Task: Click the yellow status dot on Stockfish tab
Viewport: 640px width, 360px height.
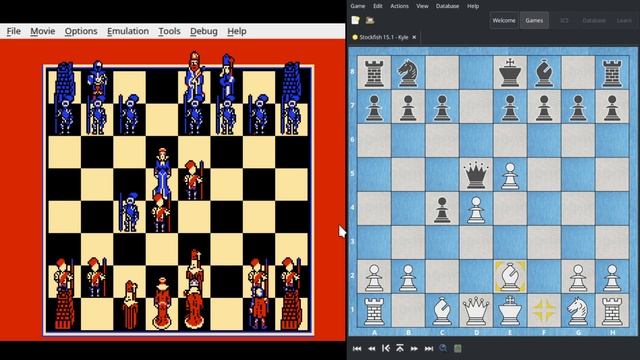Action: point(355,37)
